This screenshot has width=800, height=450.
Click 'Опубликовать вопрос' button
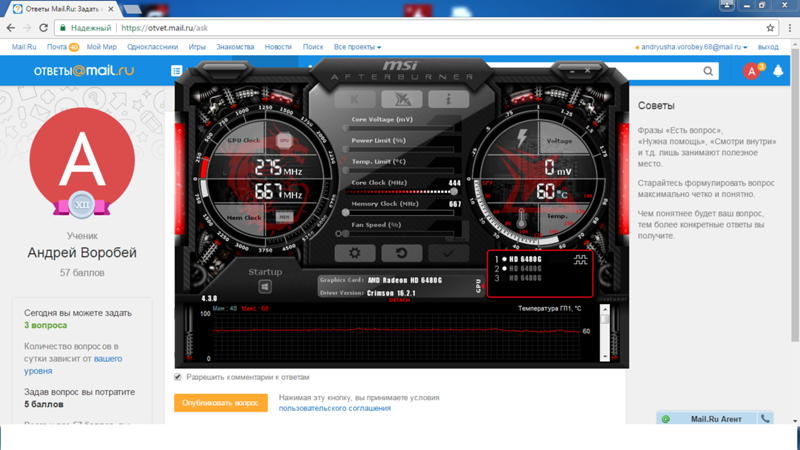pos(220,403)
